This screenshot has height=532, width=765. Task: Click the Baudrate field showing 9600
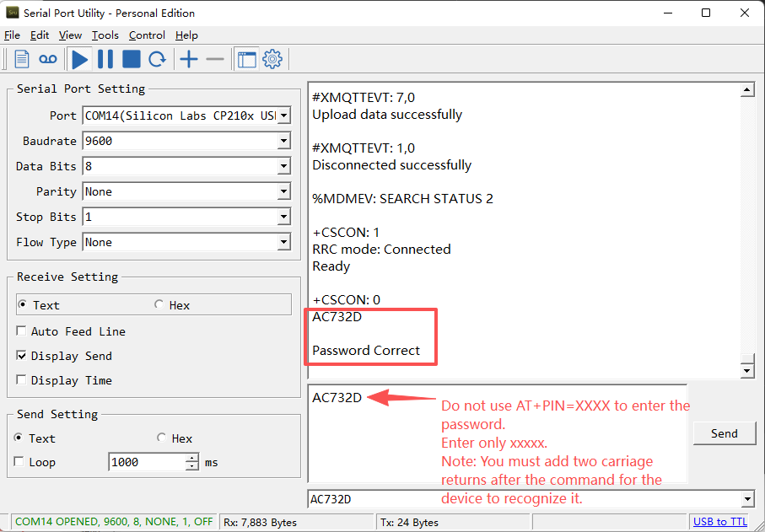coord(180,142)
